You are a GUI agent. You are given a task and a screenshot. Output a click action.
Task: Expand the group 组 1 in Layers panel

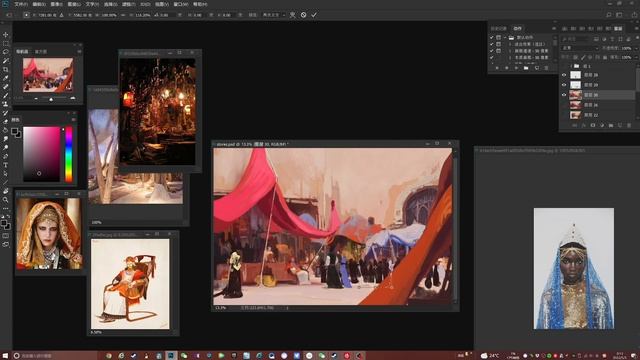click(571, 66)
